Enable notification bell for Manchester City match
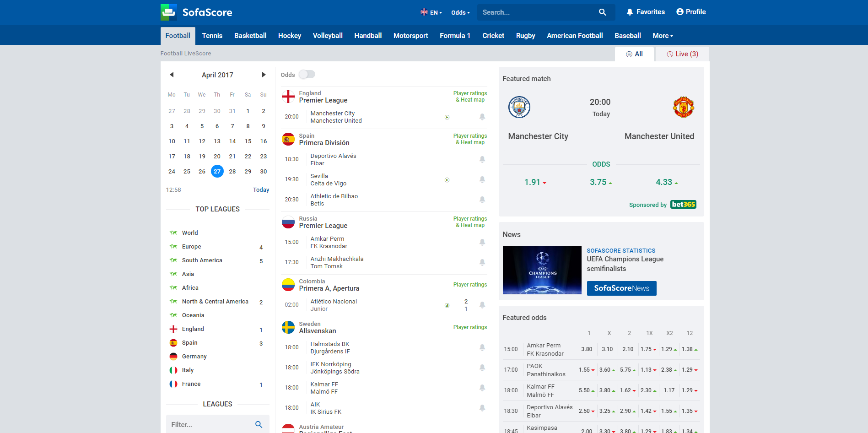The height and width of the screenshot is (433, 868). click(482, 117)
